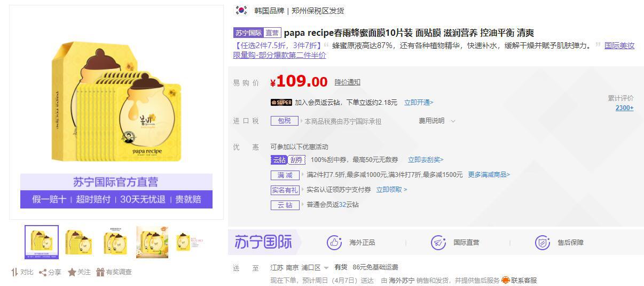Expand the 费用说明 fee explanation dropdown
The height and width of the screenshot is (286, 644).
(437, 121)
